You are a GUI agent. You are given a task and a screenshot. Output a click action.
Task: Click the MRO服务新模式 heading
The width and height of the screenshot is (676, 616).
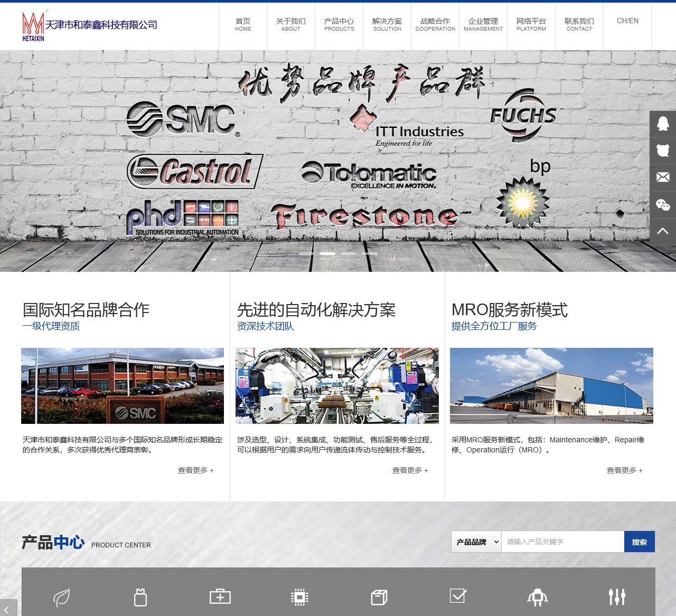pyautogui.click(x=510, y=310)
